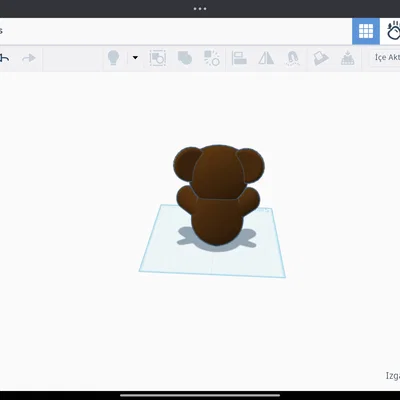Toggle the Cruise magnet icon
The image size is (400, 400).
click(293, 58)
